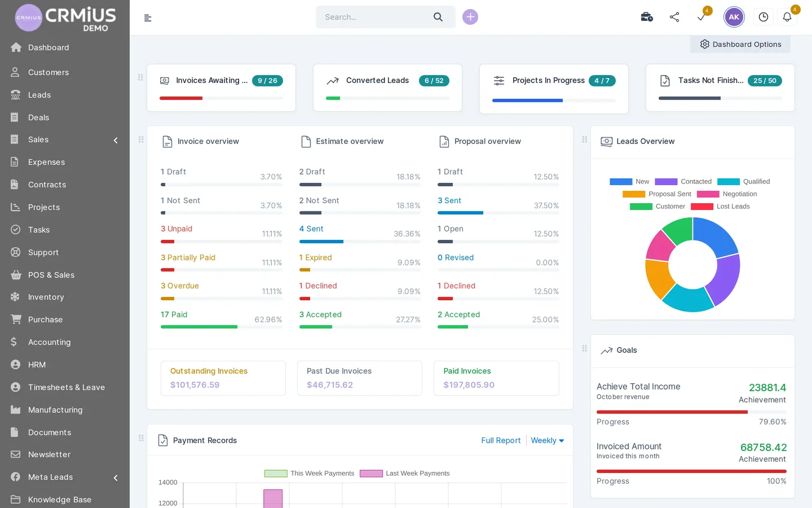Open the AK user profile avatar

[x=734, y=17]
